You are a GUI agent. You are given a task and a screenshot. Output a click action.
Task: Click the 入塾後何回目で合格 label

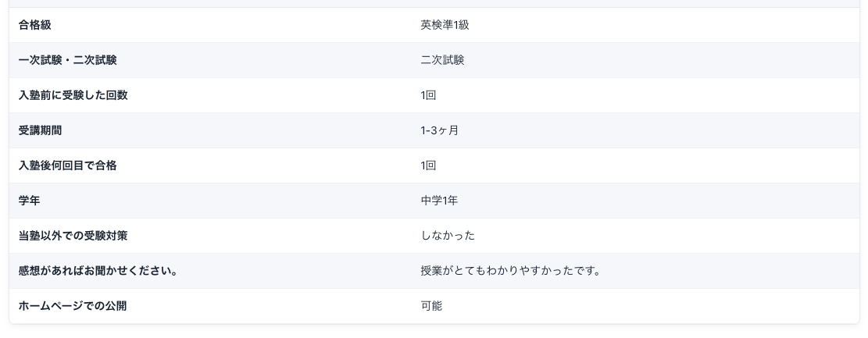[67, 165]
